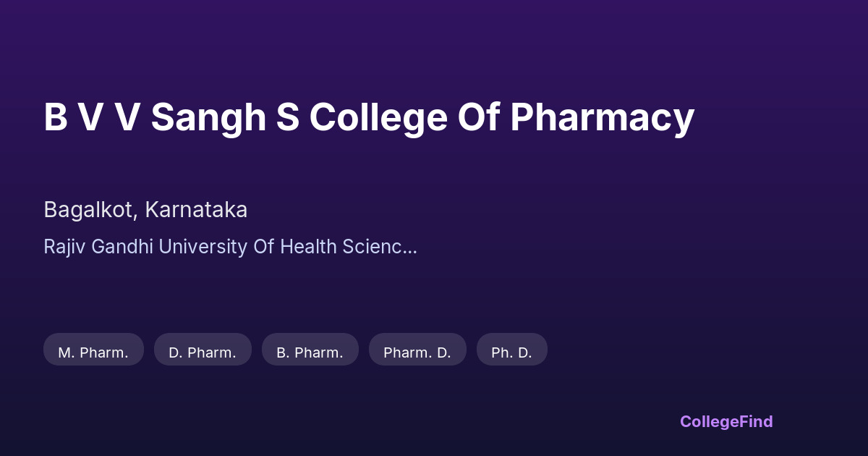Select the M. Pharm. course tag
The image size is (868, 456).
tap(93, 352)
